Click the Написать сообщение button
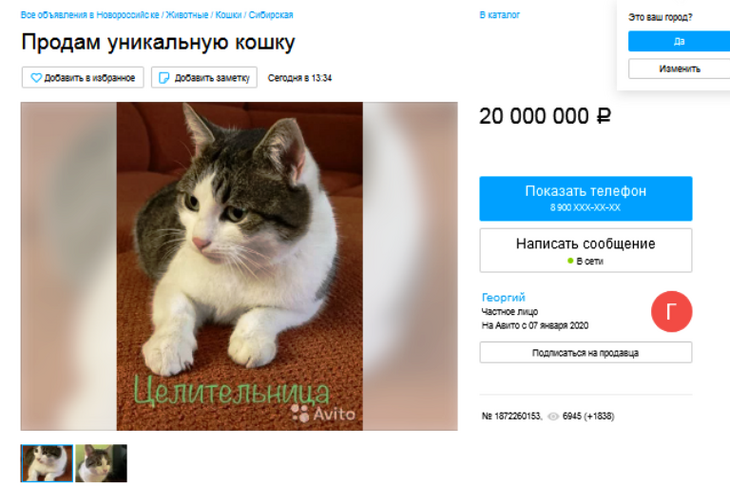The height and width of the screenshot is (487, 730). pos(586,250)
